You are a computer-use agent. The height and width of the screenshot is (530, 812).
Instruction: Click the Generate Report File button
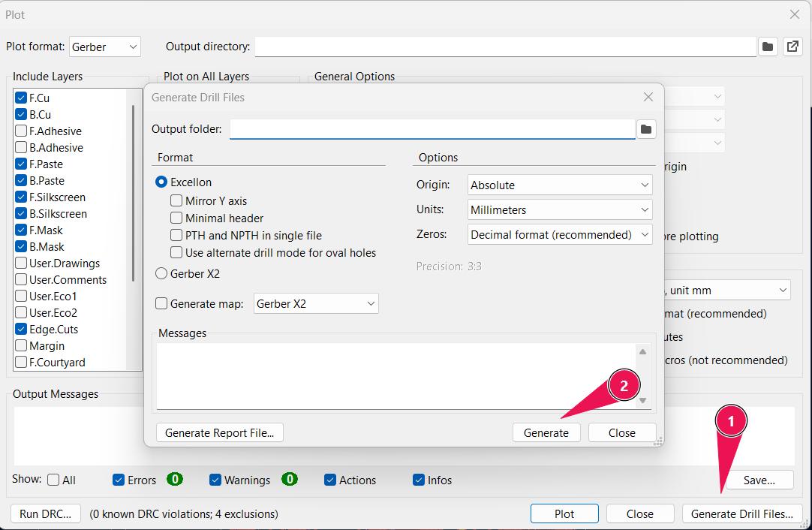pyautogui.click(x=219, y=432)
